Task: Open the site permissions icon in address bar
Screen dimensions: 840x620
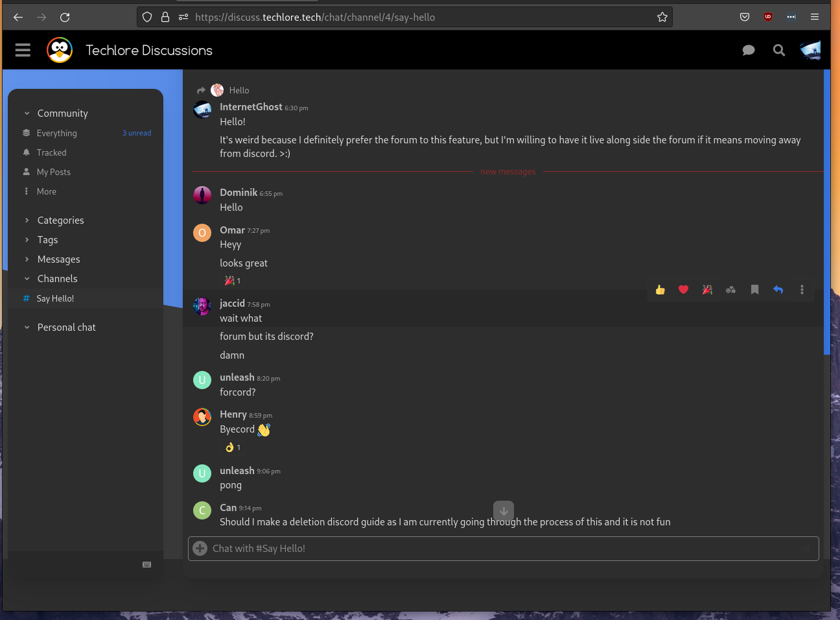Action: [183, 18]
